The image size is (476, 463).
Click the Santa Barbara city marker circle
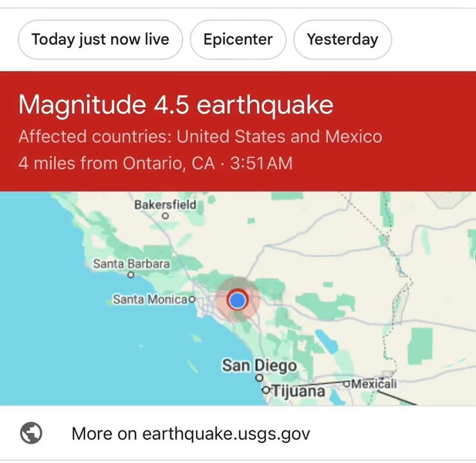(x=131, y=274)
